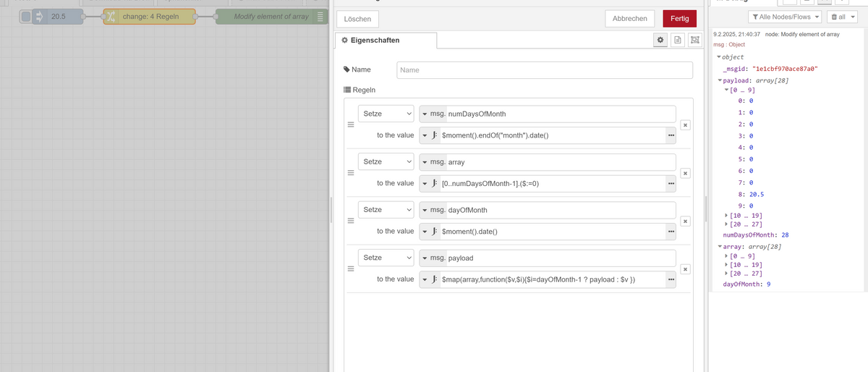Toggle the Modify element of array debug node
Screen dimensions: 868x372
pyautogui.click(x=322, y=17)
